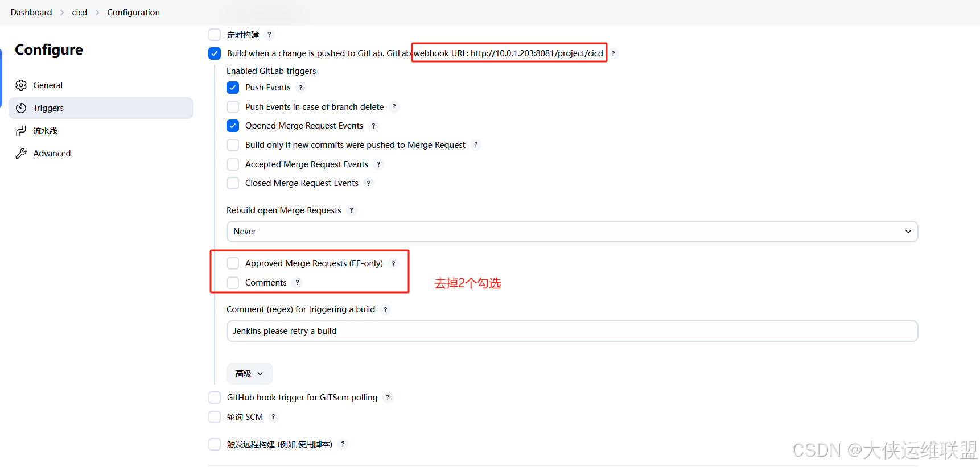Click the Jenkins please retry a build field
This screenshot has width=980, height=467.
coord(572,331)
